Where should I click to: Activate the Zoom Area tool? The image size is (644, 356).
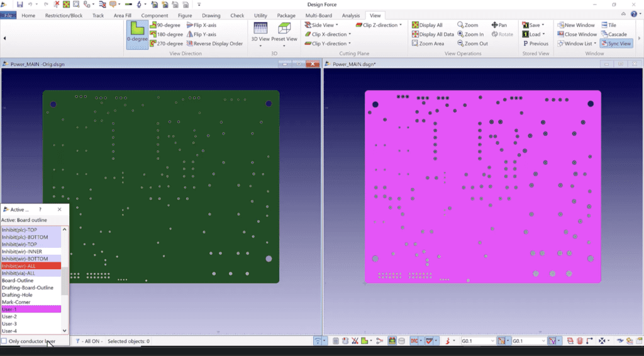click(x=428, y=43)
